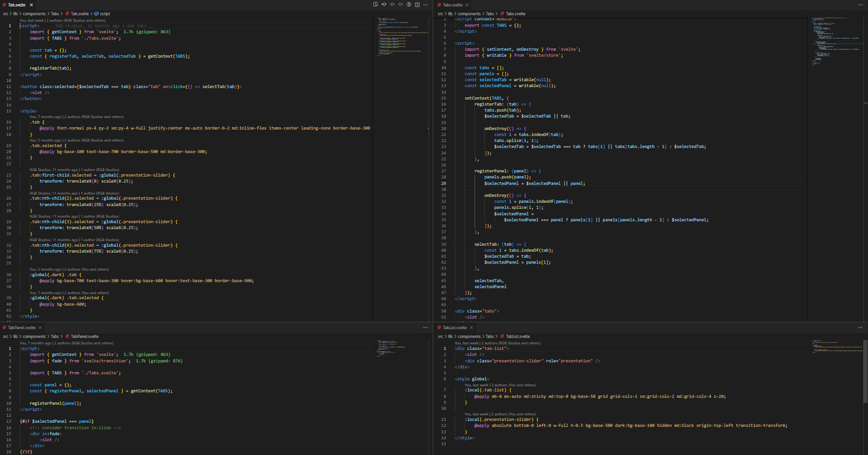Open the Git revision picker
The image size is (868, 455).
point(392,5)
